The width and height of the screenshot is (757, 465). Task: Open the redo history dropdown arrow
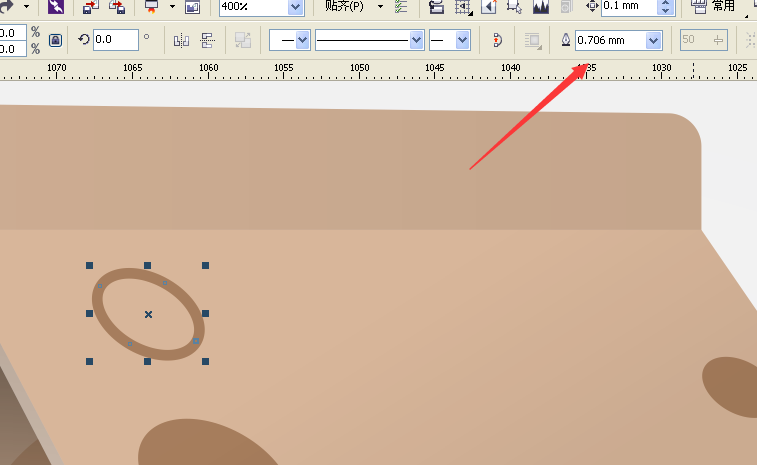pyautogui.click(x=27, y=6)
